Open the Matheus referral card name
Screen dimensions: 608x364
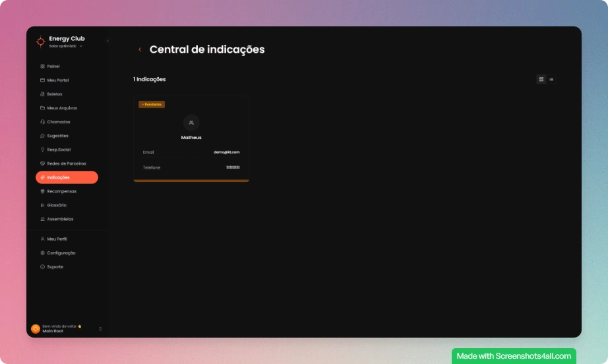click(x=191, y=138)
